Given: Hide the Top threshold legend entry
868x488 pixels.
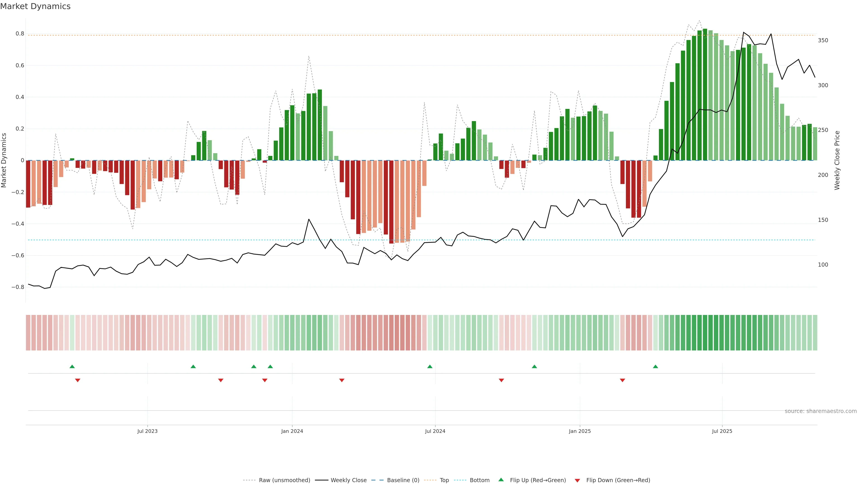Looking at the screenshot, I should click(444, 480).
